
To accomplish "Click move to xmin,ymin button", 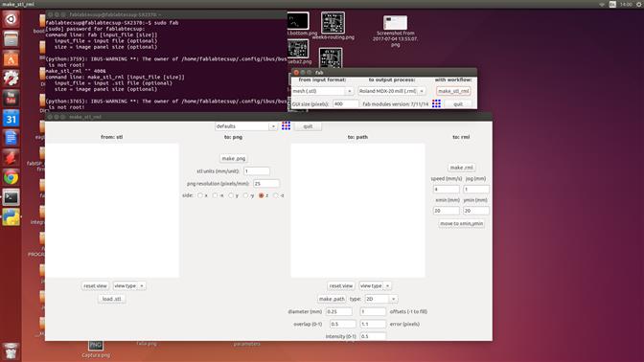I will point(461,224).
